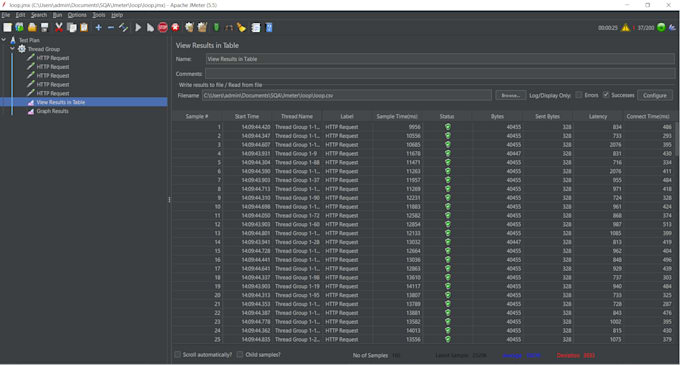Open the Edit menu
Screen dimensions: 680x365
pos(20,15)
